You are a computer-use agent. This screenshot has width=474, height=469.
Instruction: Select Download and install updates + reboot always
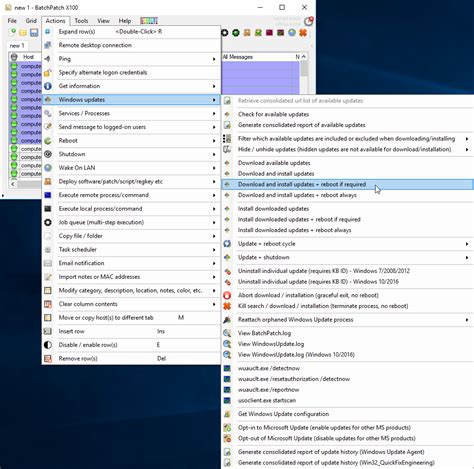[x=297, y=195]
